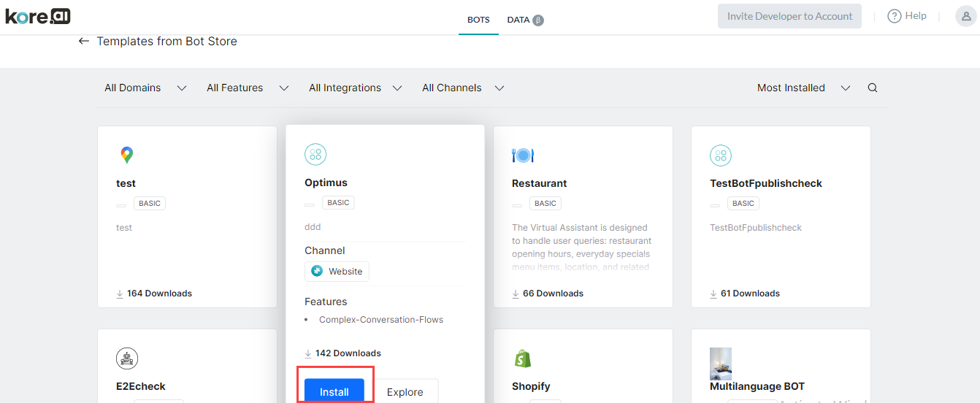Install the Optimus bot template
Viewport: 980px width, 403px height.
334,391
